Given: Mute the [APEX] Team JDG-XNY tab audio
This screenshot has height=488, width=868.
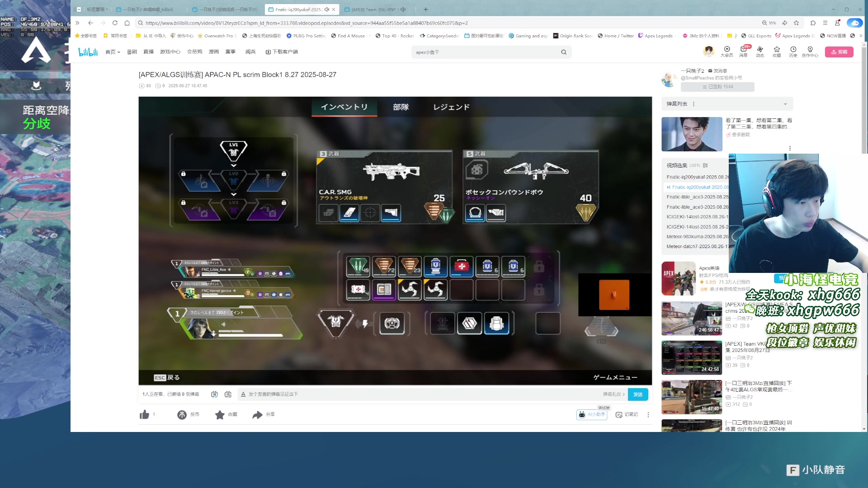Looking at the screenshot, I should tap(403, 9).
